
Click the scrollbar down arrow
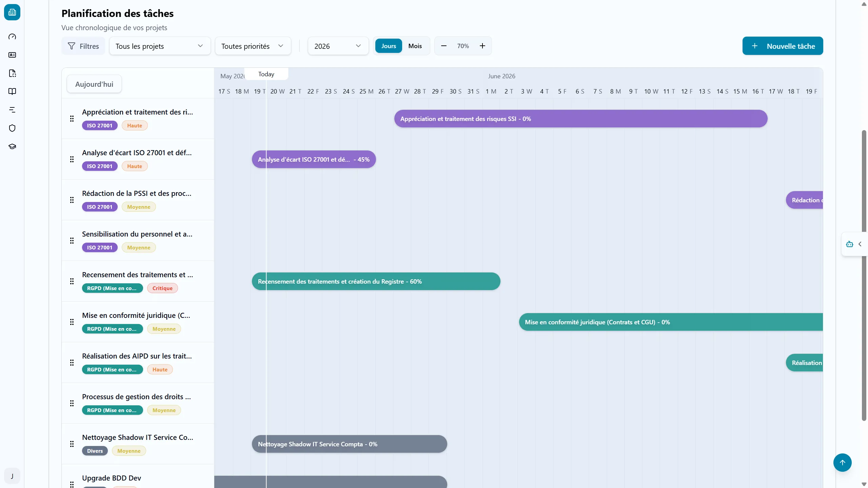tap(864, 484)
